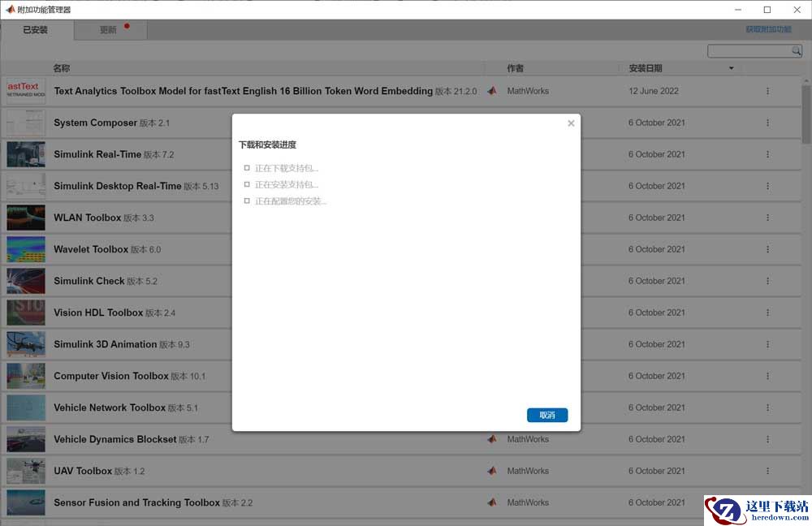Click the Simulink 3D Animation thumbnail
The height and width of the screenshot is (526, 812).
26,344
